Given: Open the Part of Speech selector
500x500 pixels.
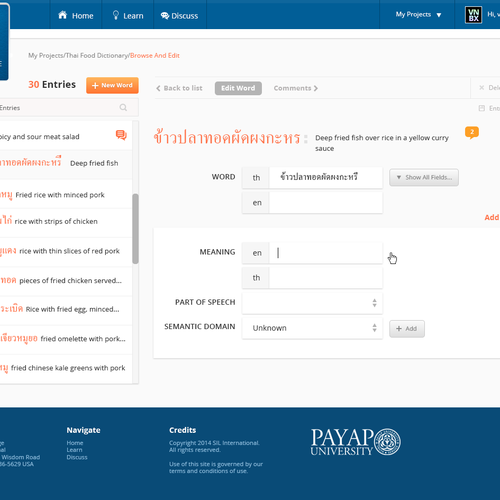Looking at the screenshot, I should 312,303.
